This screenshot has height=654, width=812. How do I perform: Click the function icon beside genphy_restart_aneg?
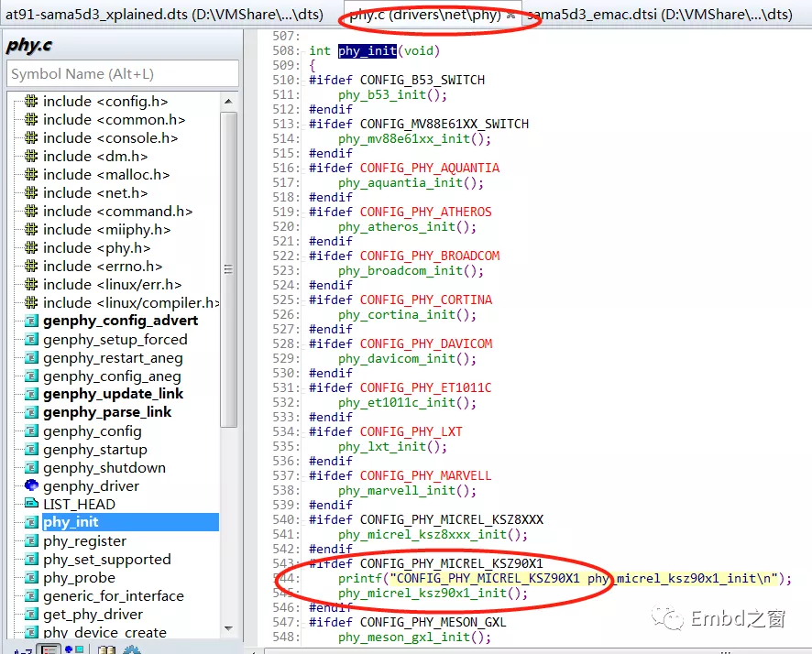31,357
